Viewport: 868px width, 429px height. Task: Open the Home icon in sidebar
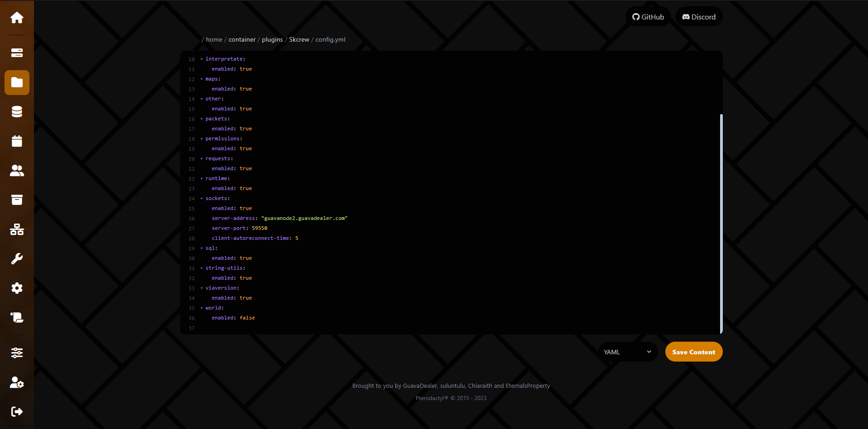[x=17, y=18]
